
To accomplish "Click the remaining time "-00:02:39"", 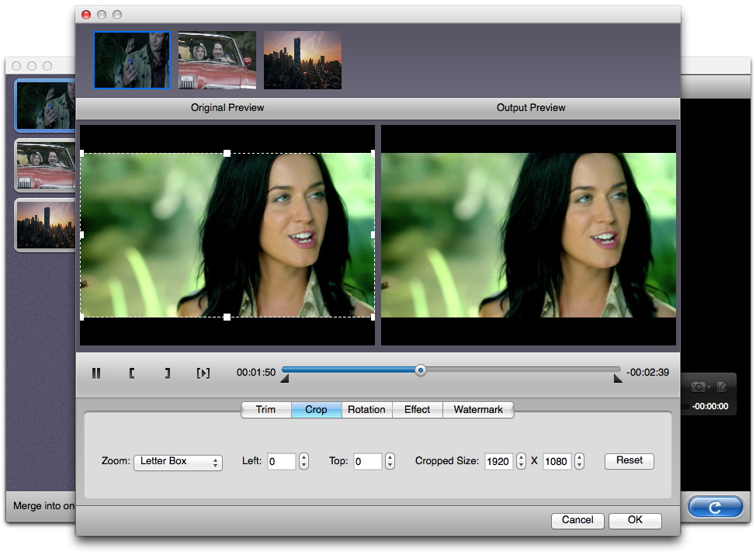I will [x=647, y=373].
